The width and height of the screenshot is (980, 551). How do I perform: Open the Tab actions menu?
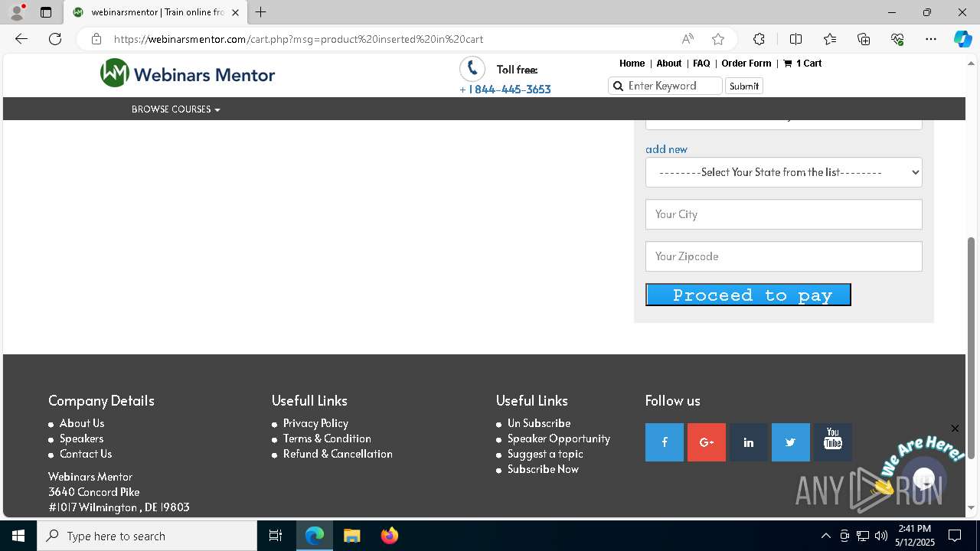[46, 12]
